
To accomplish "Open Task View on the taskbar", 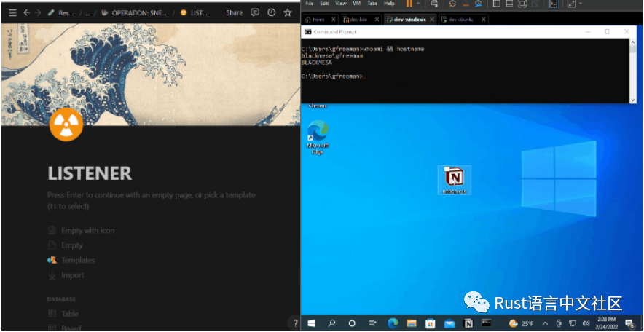I will (372, 323).
